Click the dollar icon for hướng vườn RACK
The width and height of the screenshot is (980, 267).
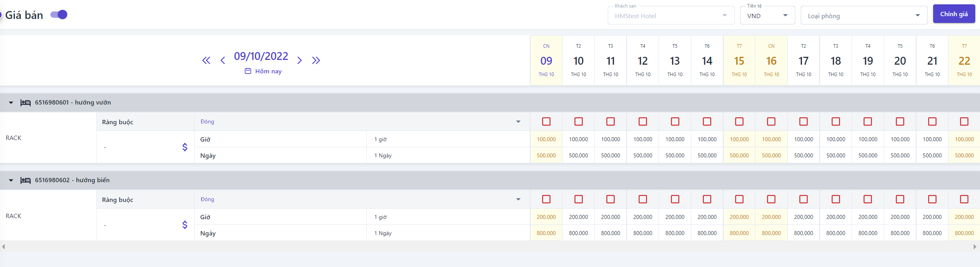pyautogui.click(x=185, y=147)
